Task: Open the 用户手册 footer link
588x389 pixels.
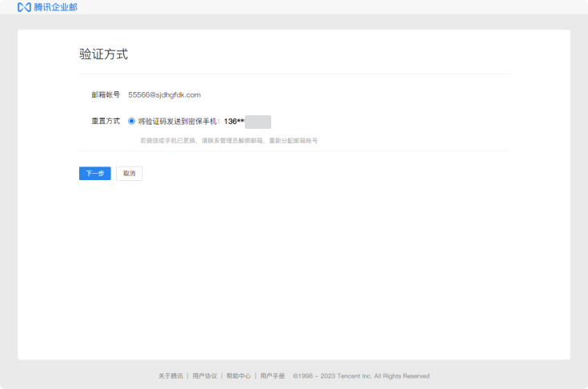Action: 272,375
